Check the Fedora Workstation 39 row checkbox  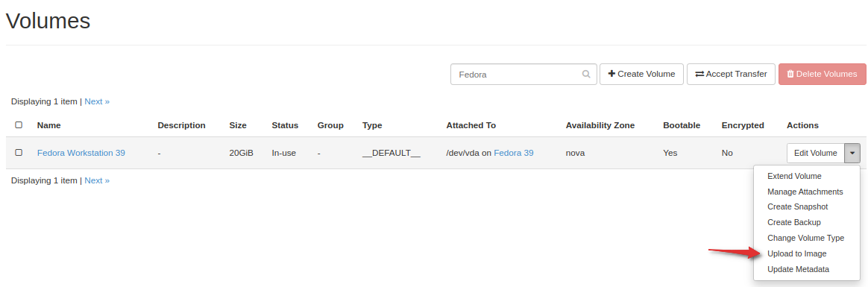19,152
